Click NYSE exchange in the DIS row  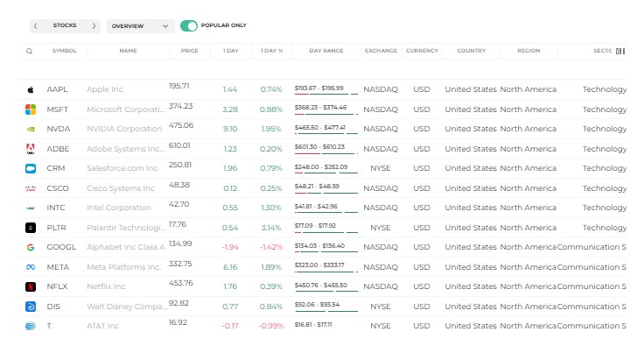coord(381,307)
